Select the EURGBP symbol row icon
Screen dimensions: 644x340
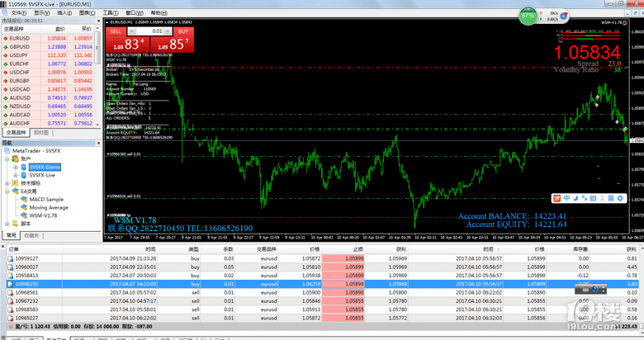[x=5, y=81]
